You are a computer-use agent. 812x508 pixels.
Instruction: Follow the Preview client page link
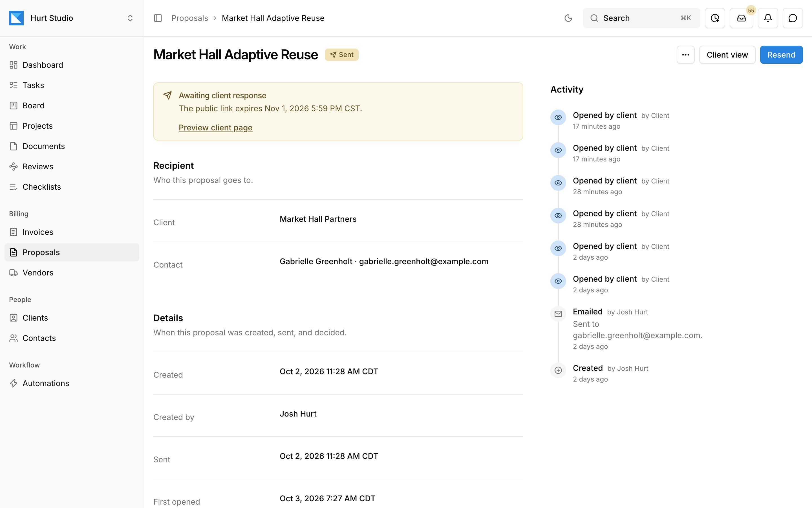coord(215,128)
